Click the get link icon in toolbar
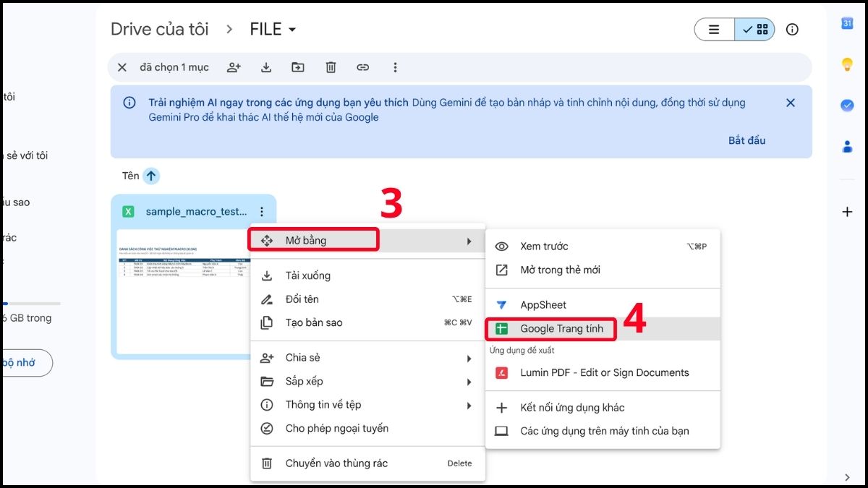Screen dimensions: 868x488 (362, 67)
